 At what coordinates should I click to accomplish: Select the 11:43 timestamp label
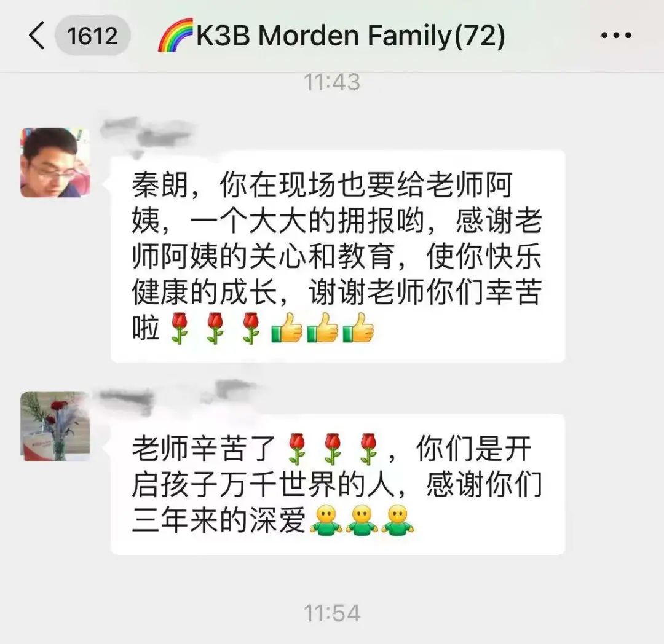[x=332, y=82]
